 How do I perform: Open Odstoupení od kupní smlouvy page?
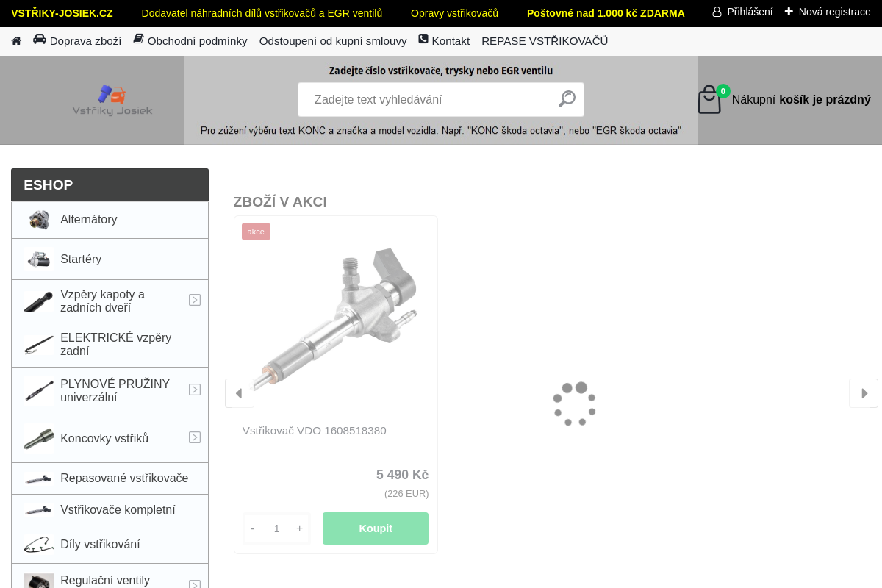click(333, 41)
